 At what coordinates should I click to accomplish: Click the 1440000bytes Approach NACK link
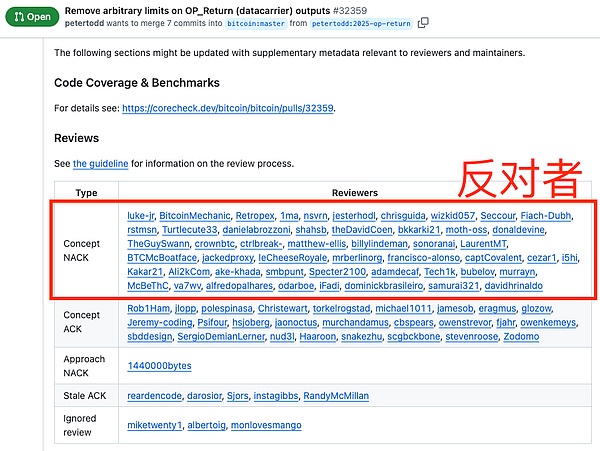158,367
